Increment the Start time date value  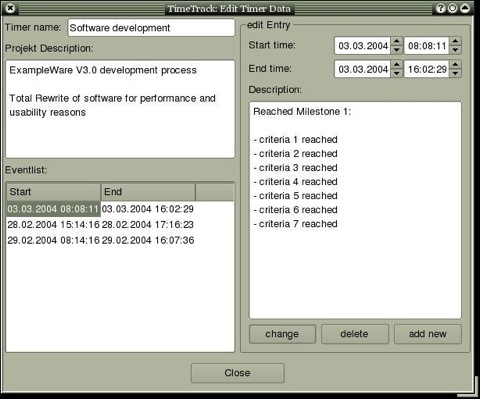(x=397, y=41)
